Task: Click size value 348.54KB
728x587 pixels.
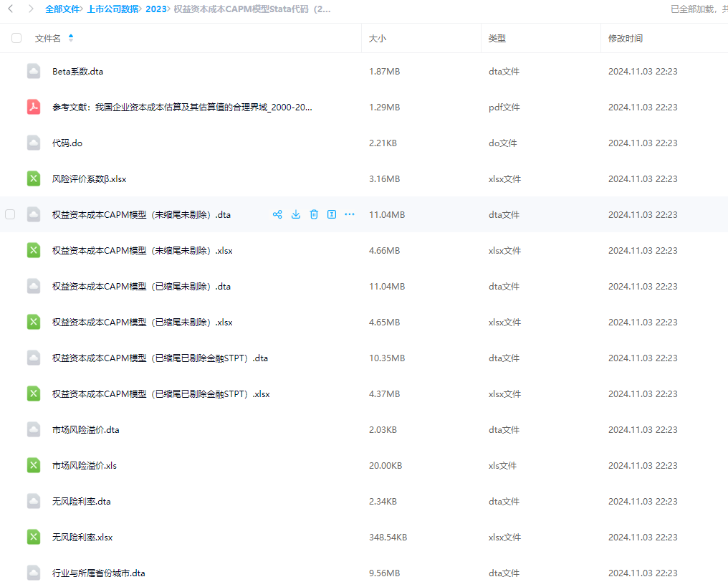Action: coord(388,538)
